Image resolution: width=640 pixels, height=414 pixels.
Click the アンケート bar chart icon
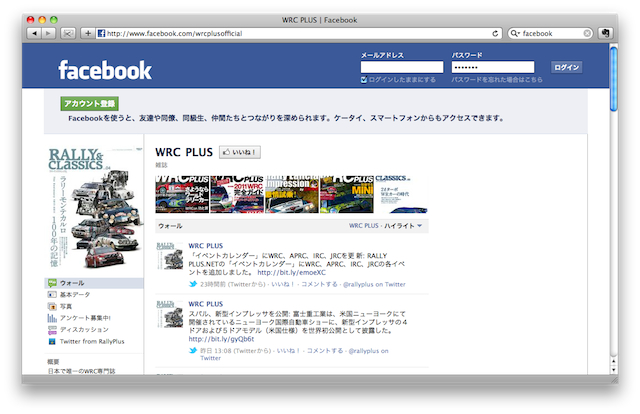coord(52,318)
